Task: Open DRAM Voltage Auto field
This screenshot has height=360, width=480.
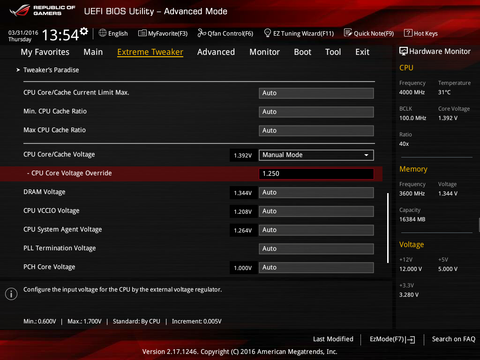Action: pos(316,193)
